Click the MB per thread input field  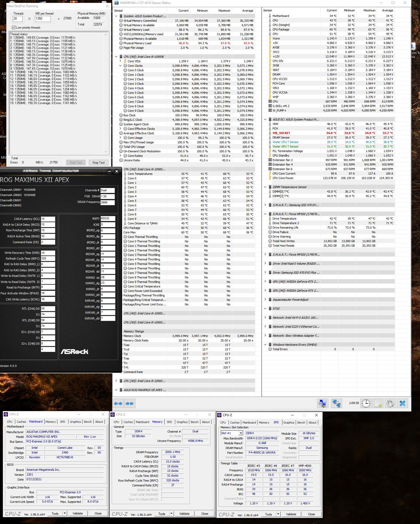click(43, 19)
